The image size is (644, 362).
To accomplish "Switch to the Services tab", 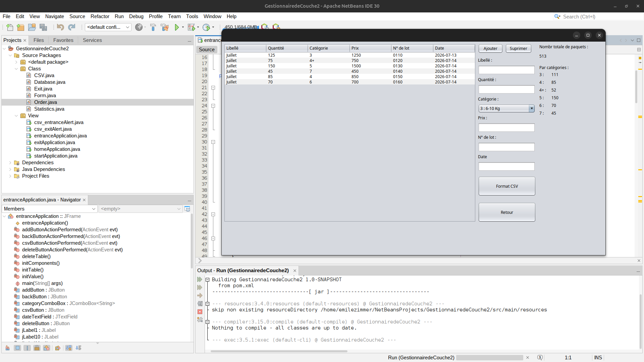I will [x=92, y=40].
